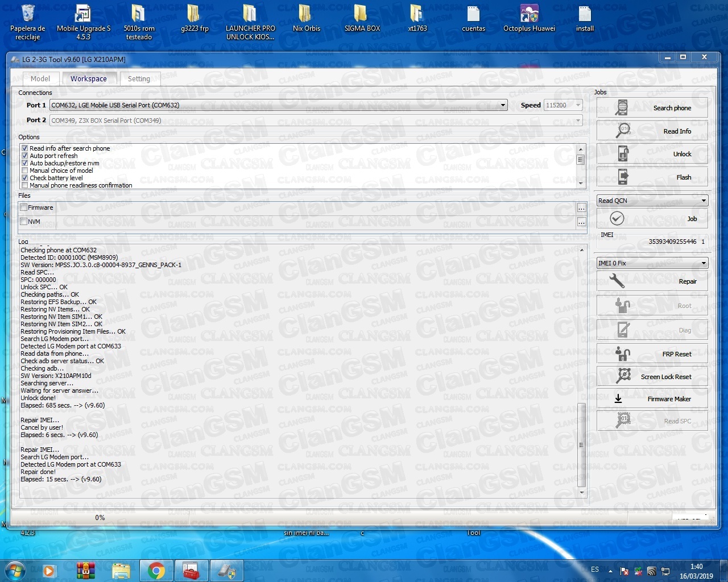Switch to the Model tab
The width and height of the screenshot is (728, 582).
(40, 79)
